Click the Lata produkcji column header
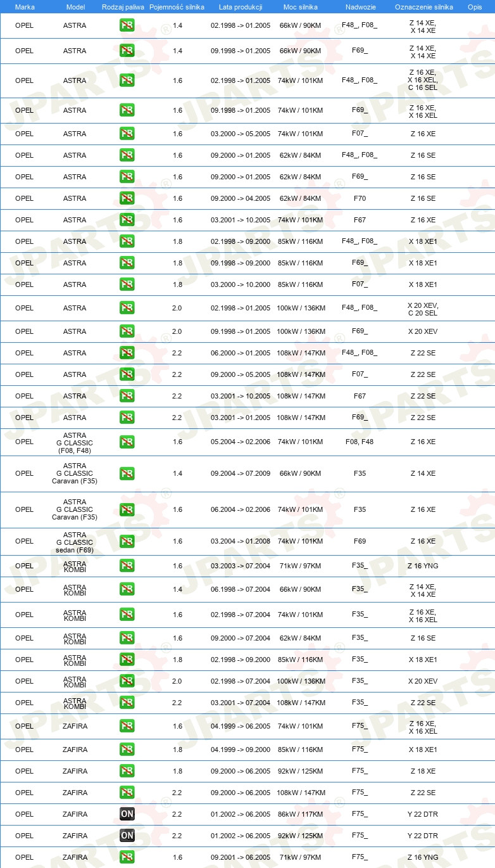 pos(241,7)
